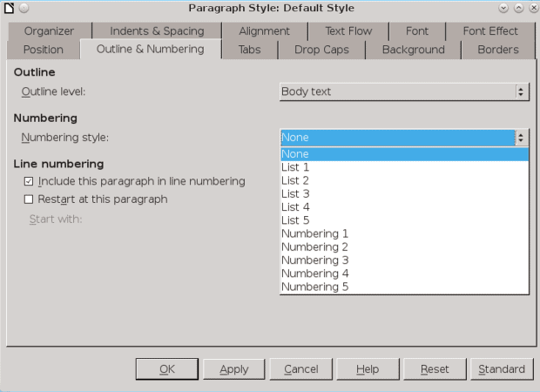
Task: Choose List 4 numbering style
Action: tap(405, 207)
